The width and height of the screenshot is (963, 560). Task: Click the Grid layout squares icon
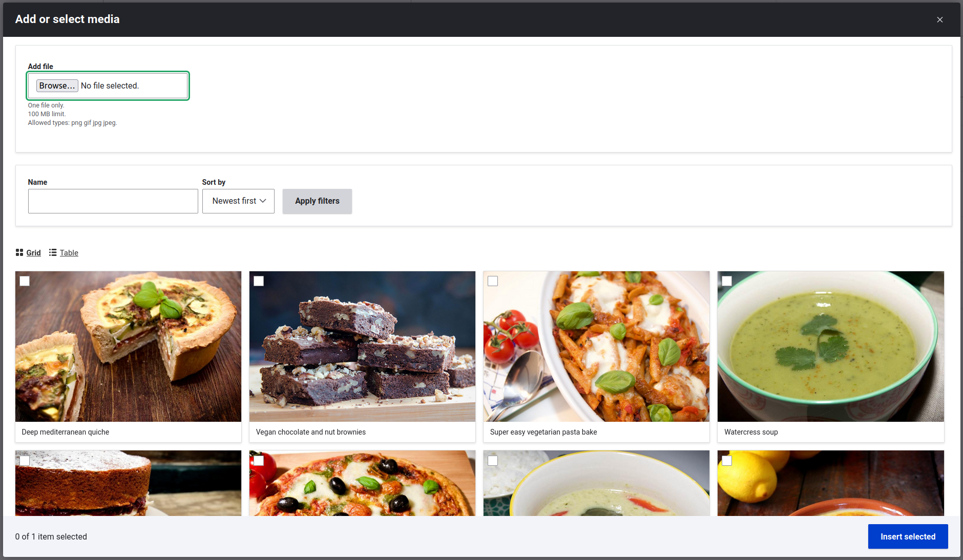coord(19,252)
